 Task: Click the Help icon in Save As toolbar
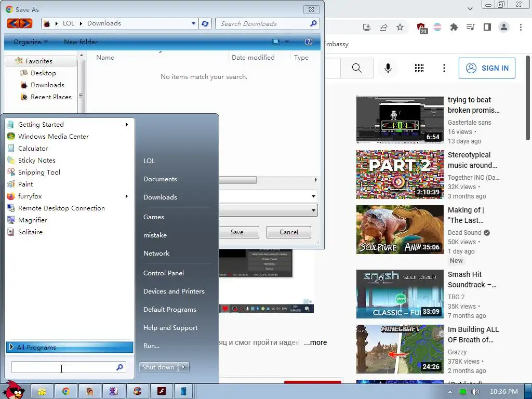click(309, 42)
